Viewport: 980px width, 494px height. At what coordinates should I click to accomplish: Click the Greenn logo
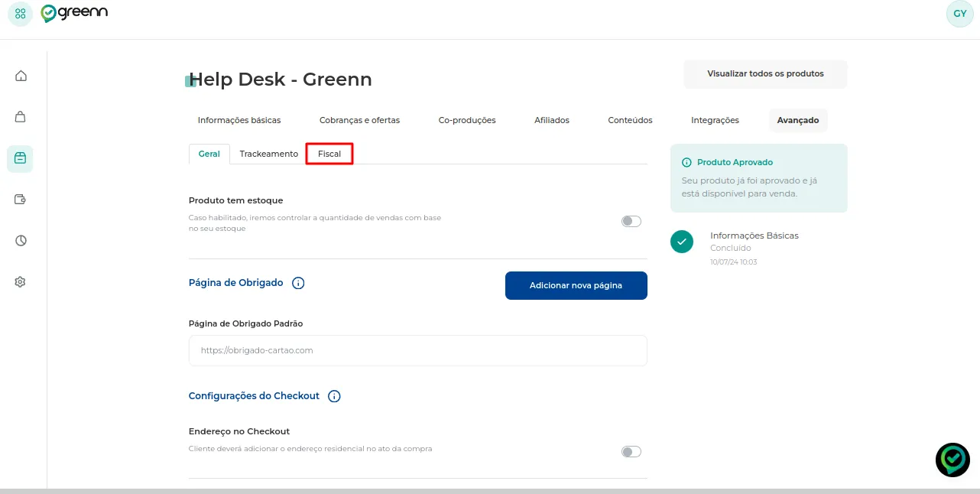click(74, 13)
